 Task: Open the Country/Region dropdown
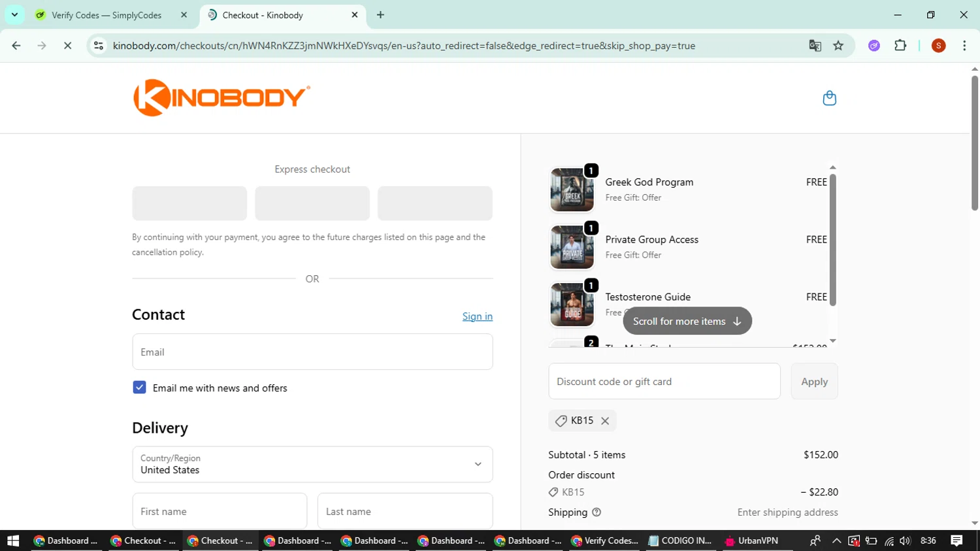pos(312,464)
